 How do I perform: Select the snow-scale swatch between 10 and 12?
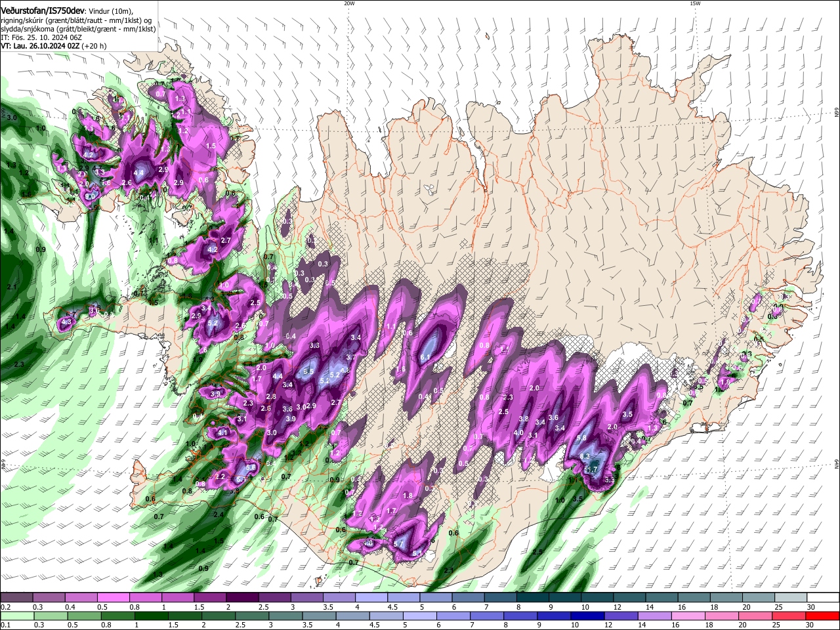[x=597, y=597]
